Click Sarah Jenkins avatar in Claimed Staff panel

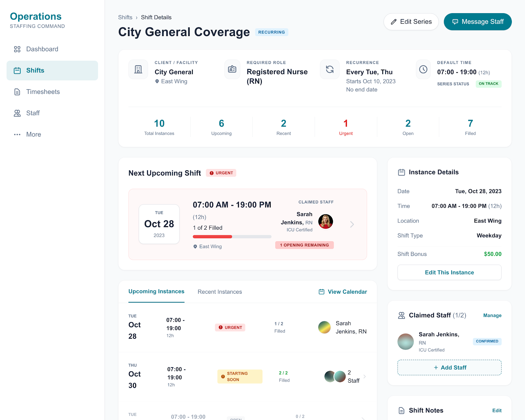coord(406,342)
